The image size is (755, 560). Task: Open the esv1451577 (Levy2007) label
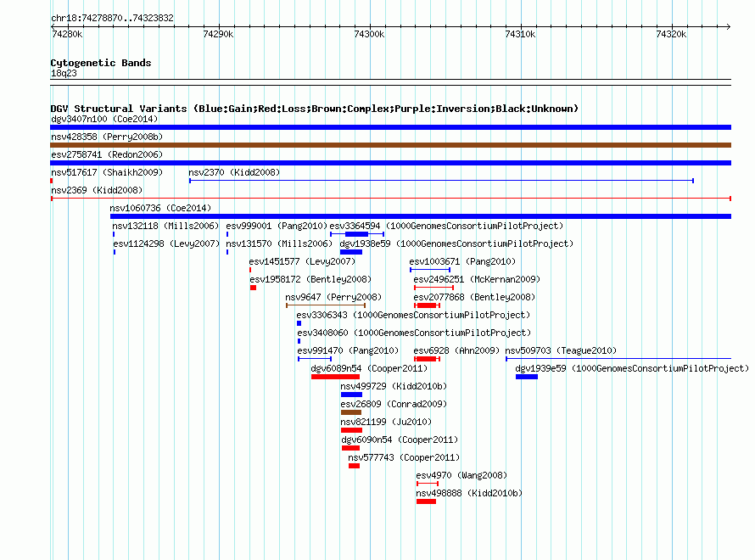302,261
